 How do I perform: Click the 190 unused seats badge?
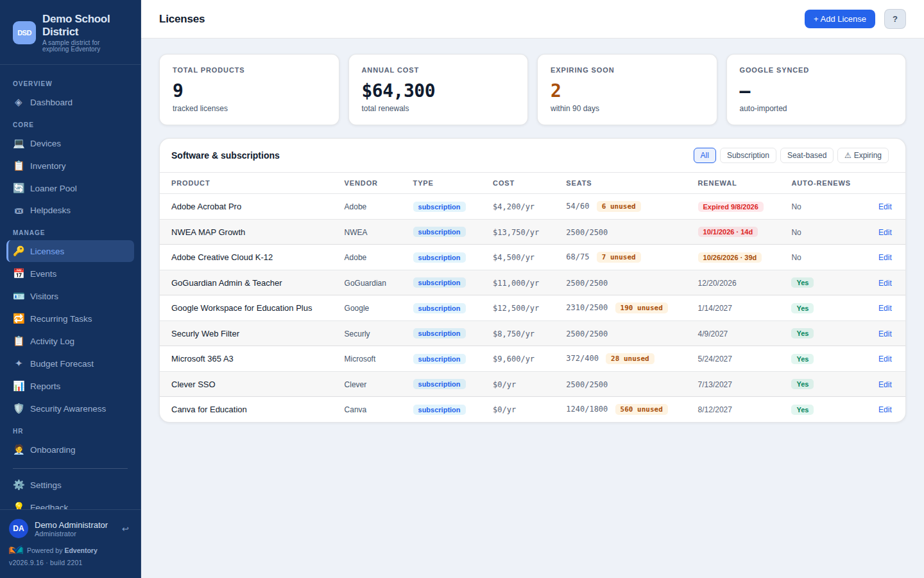(642, 308)
